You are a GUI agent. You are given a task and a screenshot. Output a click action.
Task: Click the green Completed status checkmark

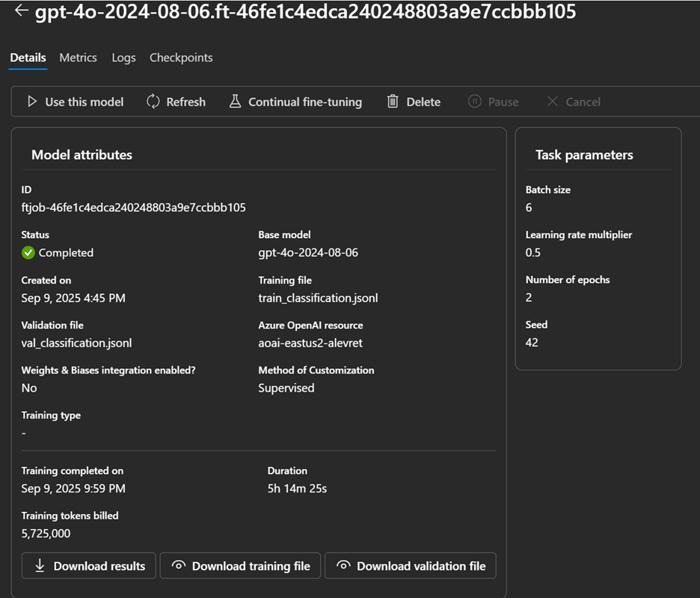point(28,253)
